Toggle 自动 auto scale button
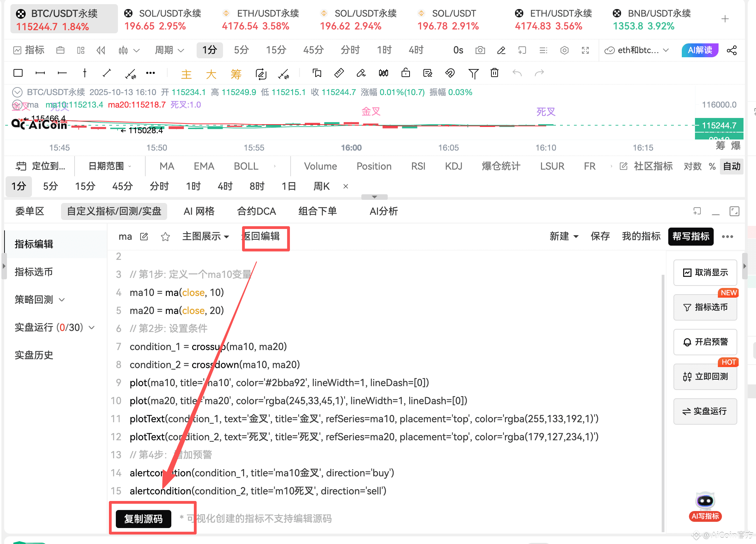Image resolution: width=756 pixels, height=544 pixels. click(x=732, y=166)
